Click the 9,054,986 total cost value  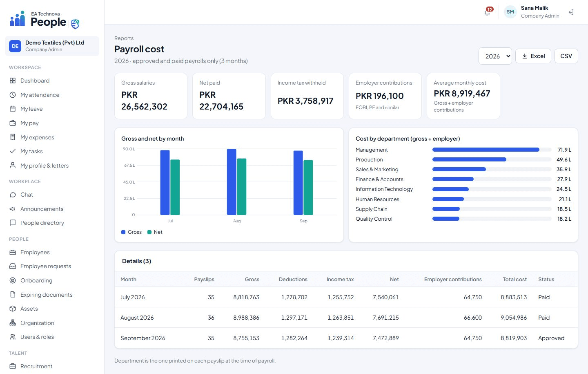(514, 318)
